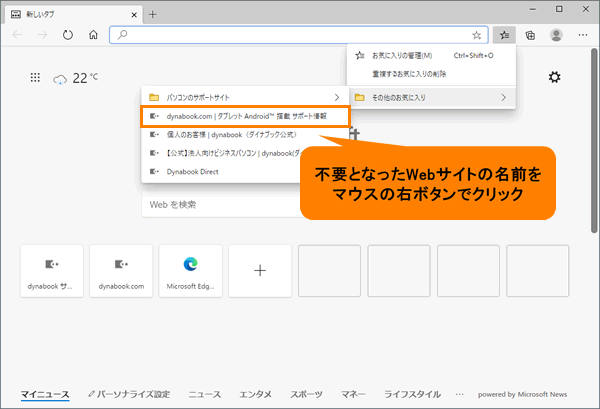Close the 新しいタブ tab

coord(134,15)
